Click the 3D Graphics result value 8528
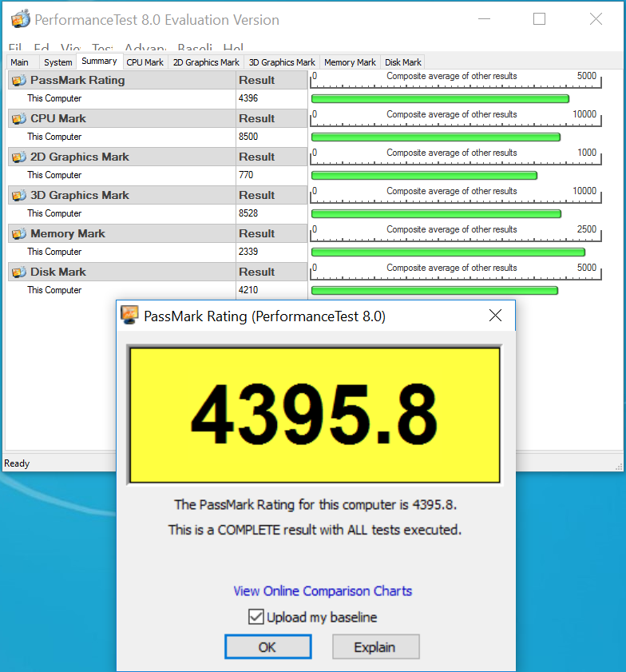Screen dimensions: 626x672 click(x=248, y=213)
